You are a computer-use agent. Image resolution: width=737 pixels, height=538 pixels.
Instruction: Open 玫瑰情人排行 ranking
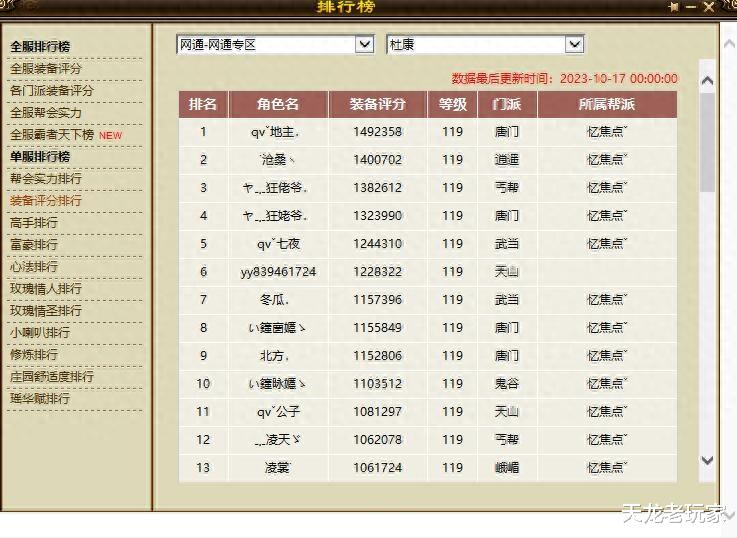pos(46,288)
